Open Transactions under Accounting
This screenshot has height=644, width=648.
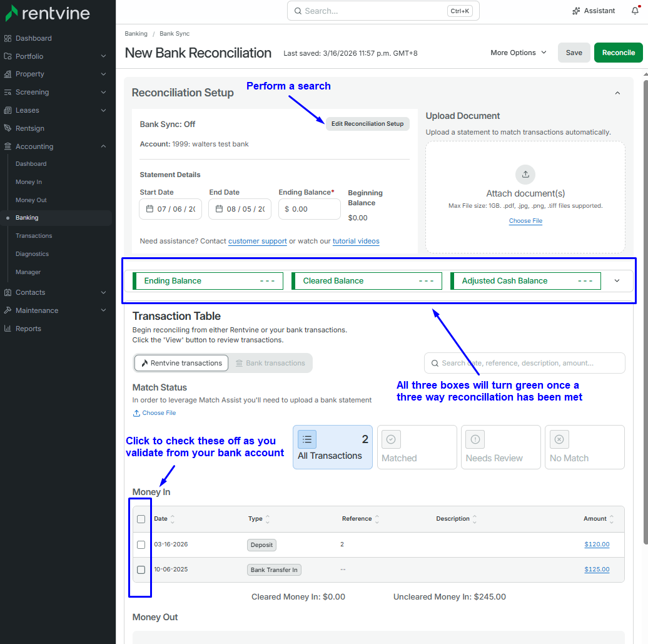click(x=34, y=236)
